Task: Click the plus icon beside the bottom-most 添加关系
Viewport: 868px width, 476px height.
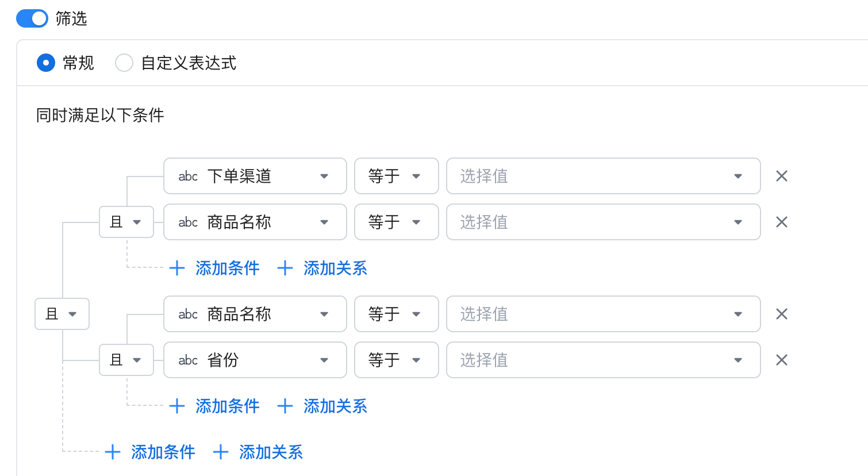Action: pos(221,452)
